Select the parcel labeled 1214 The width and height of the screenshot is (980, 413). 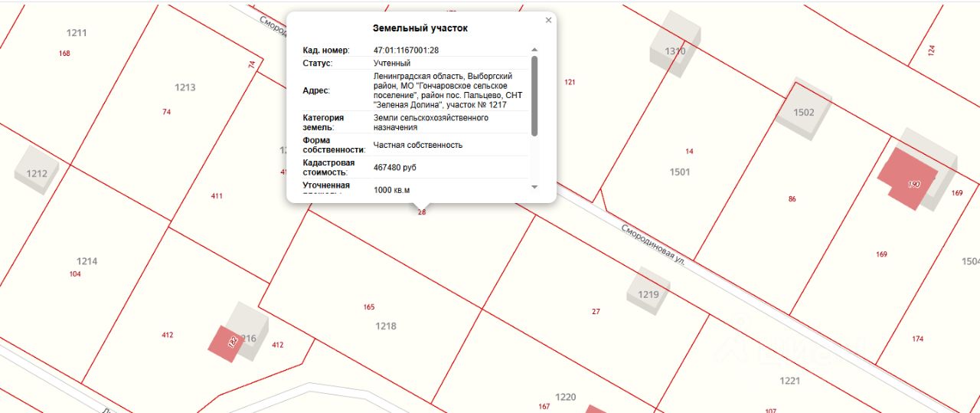87,261
